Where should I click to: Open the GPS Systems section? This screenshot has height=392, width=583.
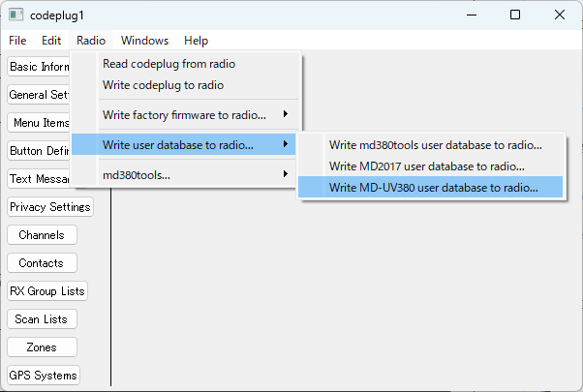pyautogui.click(x=43, y=376)
